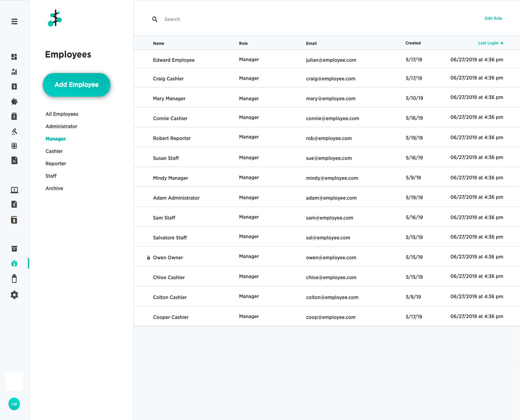The image size is (520, 420).
Task: Filter by Administrator role
Action: pyautogui.click(x=61, y=126)
